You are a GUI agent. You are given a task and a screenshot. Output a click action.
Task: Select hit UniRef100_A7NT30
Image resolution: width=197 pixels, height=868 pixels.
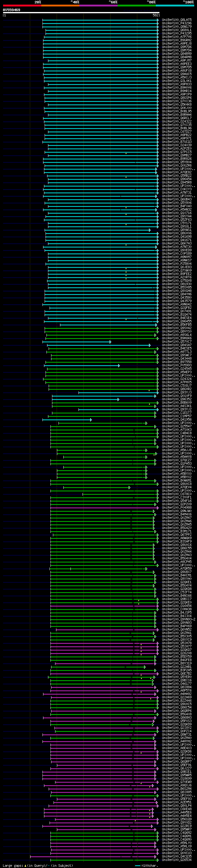(x=177, y=247)
